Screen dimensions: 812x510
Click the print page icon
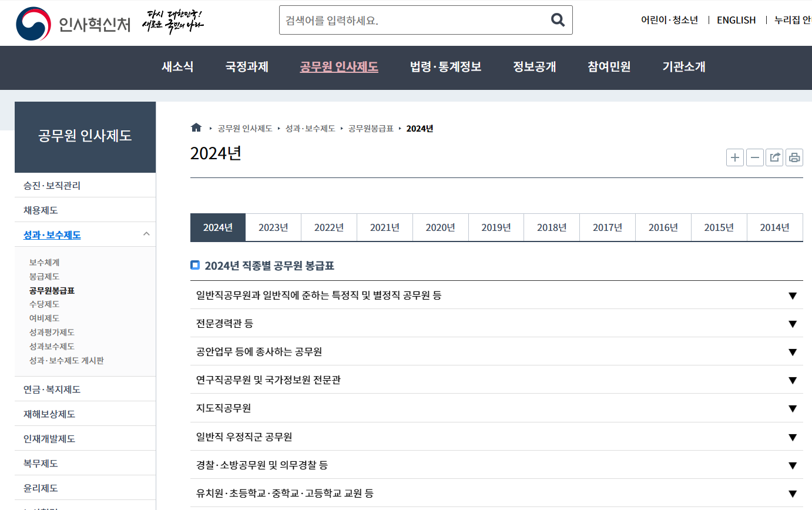coord(794,157)
